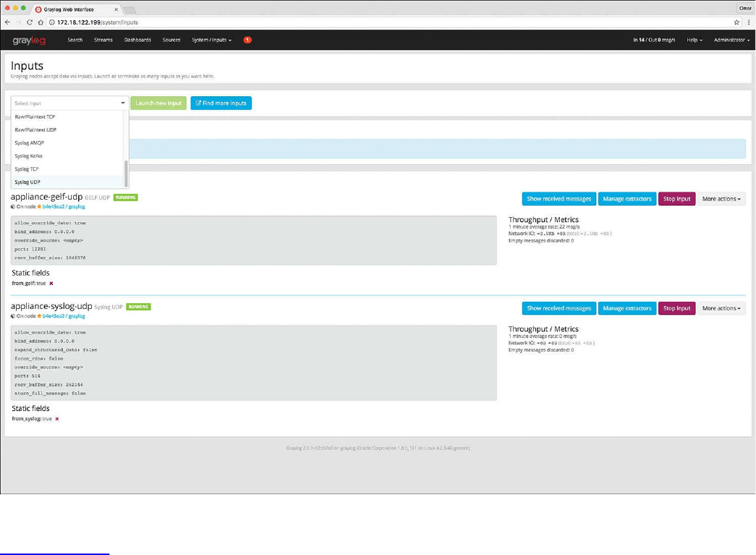Stop the appliance-gelf-udp input
This screenshot has width=756, height=555.
[x=677, y=199]
